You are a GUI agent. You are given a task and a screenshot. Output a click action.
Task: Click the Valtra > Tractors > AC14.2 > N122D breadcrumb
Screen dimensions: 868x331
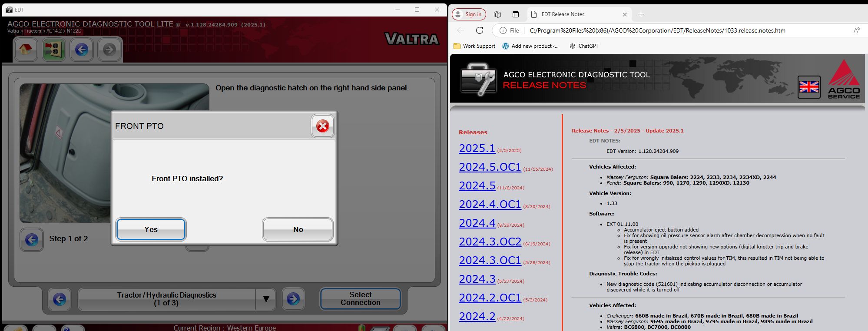click(x=44, y=31)
